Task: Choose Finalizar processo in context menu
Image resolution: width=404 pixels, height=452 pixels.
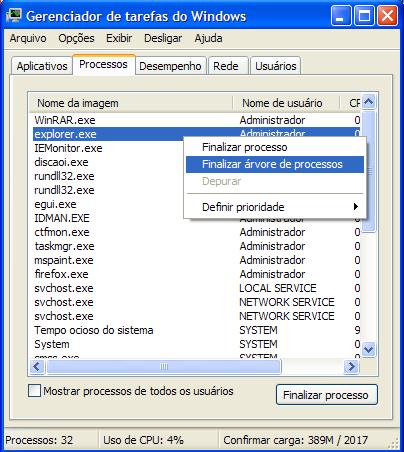Action: tap(275, 147)
